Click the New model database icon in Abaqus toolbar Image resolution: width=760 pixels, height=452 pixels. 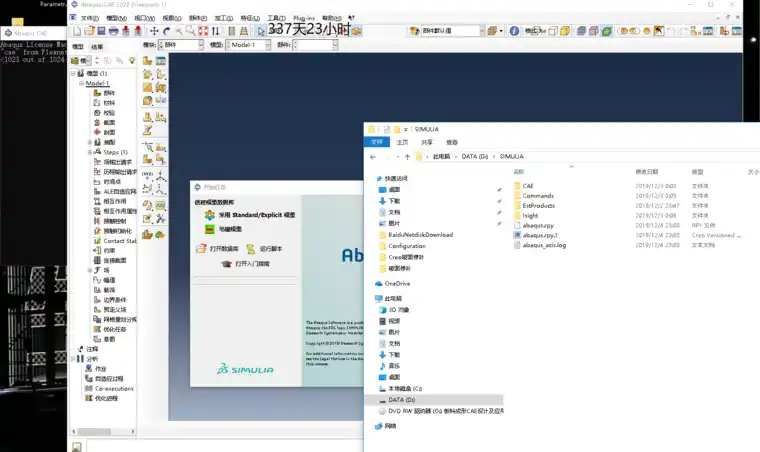click(78, 31)
